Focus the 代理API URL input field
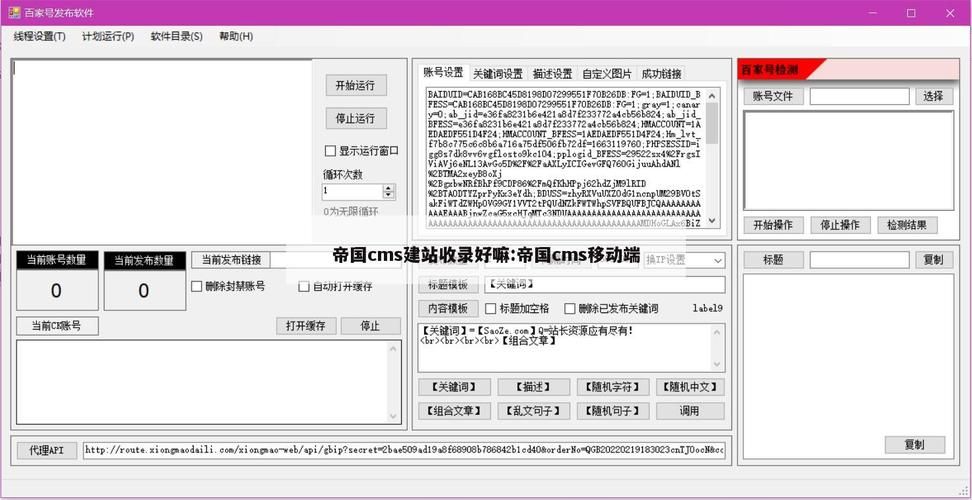The width and height of the screenshot is (972, 500). (404, 450)
